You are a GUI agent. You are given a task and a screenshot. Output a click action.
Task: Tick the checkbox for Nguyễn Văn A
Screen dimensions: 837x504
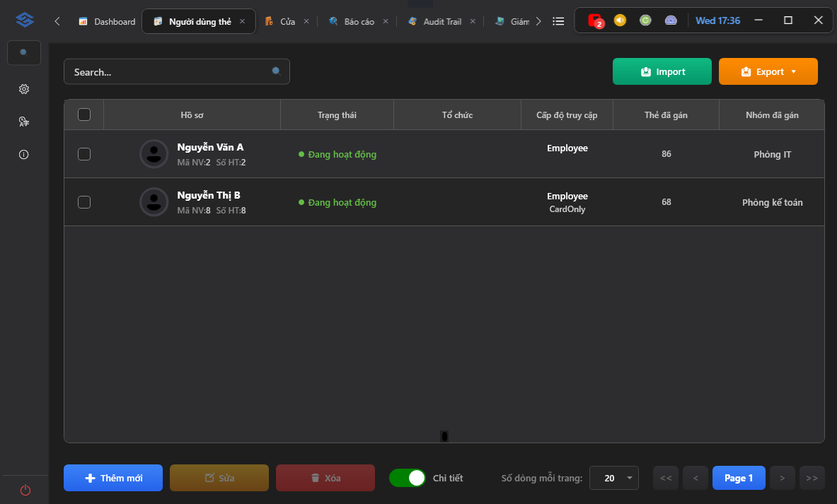coord(84,154)
